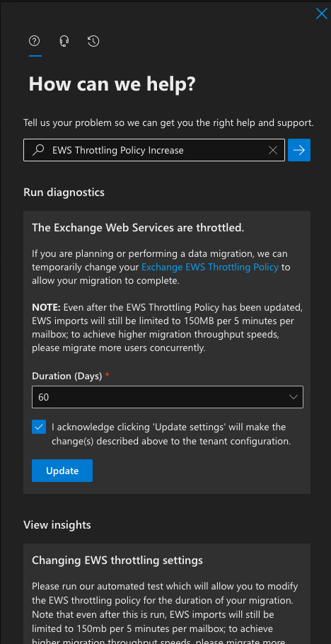The image size is (331, 644).
Task: Close the help panel with top X
Action: (x=322, y=13)
